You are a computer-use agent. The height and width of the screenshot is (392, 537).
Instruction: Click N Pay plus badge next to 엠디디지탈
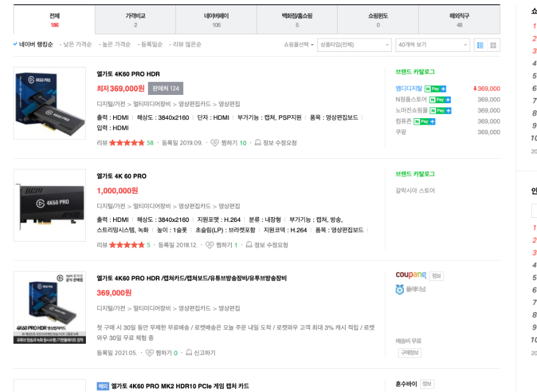436,89
